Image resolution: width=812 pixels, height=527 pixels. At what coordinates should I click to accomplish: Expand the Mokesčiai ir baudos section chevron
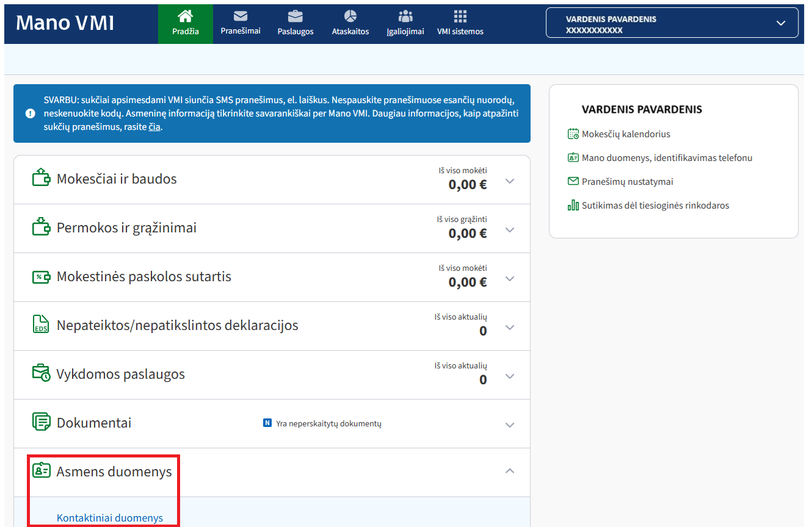click(510, 181)
